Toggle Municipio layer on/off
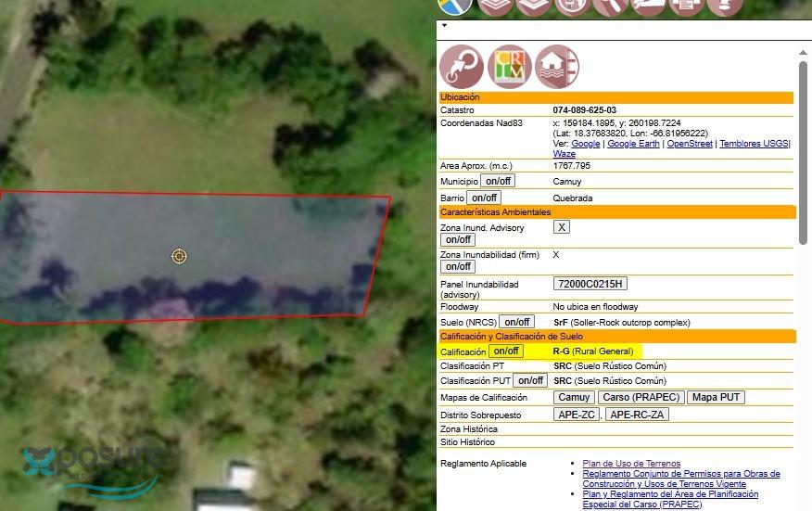Image resolution: width=812 pixels, height=511 pixels. click(x=498, y=181)
